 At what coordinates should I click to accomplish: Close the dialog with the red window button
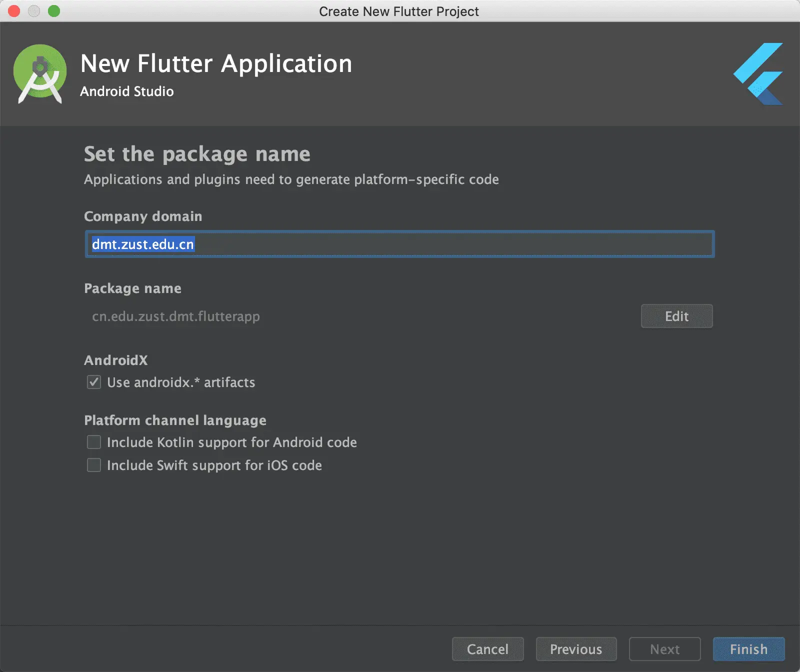point(14,11)
